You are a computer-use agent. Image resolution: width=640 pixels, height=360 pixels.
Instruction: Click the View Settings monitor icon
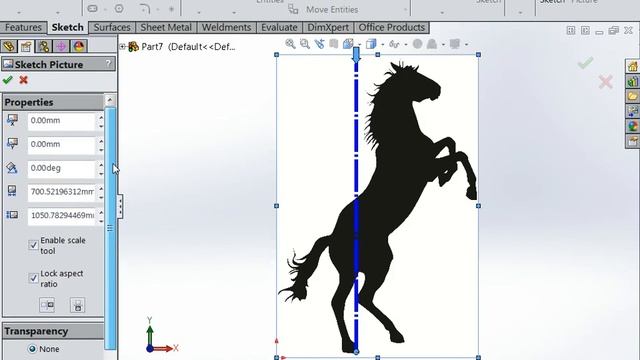[454, 44]
